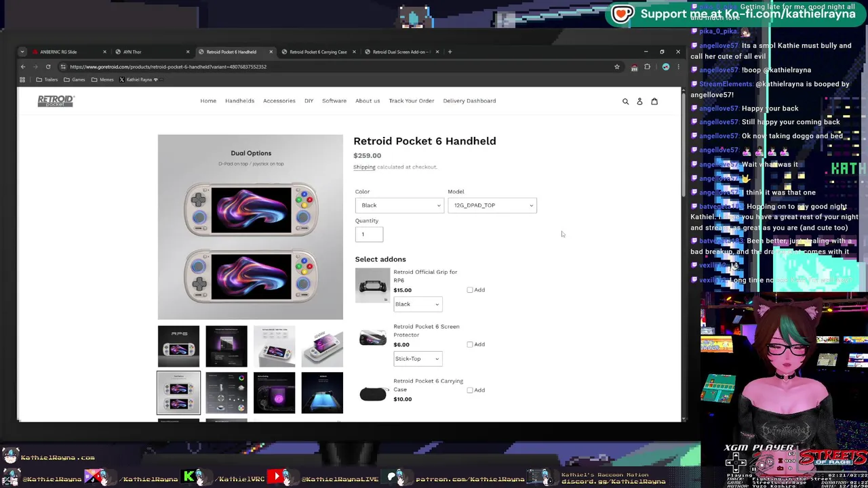
Task: Switch to ANBERNIC RG Slide tab
Action: point(66,52)
